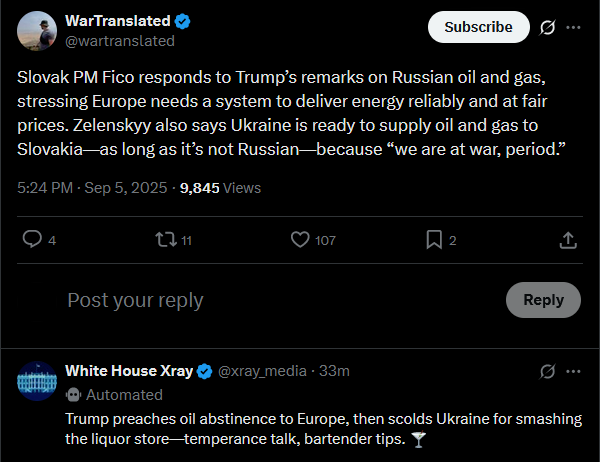Click Grok icon beside Subscribe button
Viewport: 600px width, 462px height.
coord(547,27)
